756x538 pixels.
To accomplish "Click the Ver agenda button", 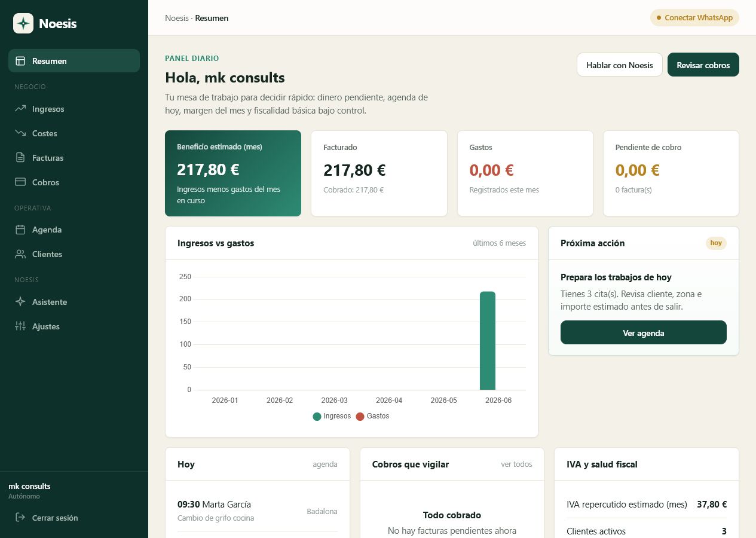I will (644, 332).
